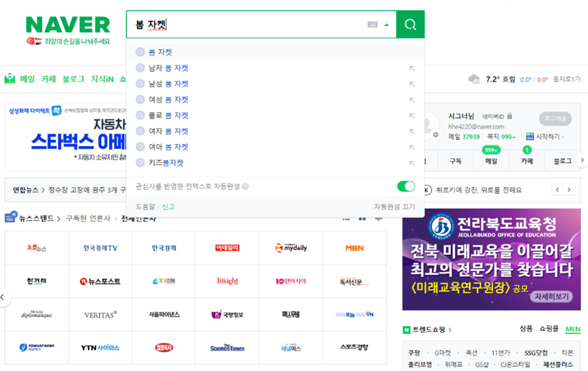
Task: Open the mail envelope icon in the nav bar
Action: (x=10, y=78)
